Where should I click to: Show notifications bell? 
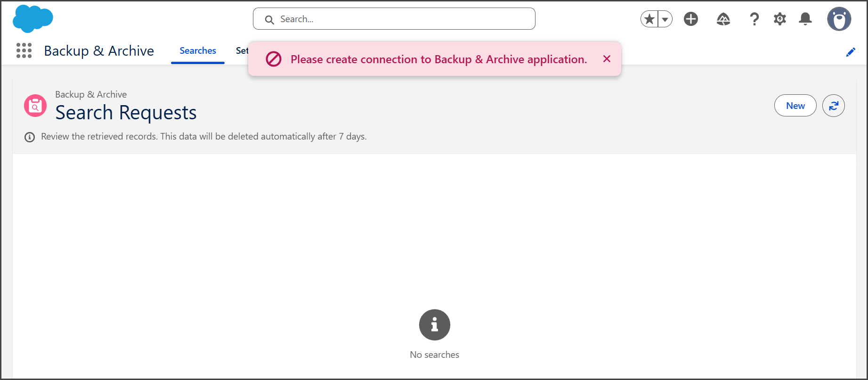click(805, 19)
